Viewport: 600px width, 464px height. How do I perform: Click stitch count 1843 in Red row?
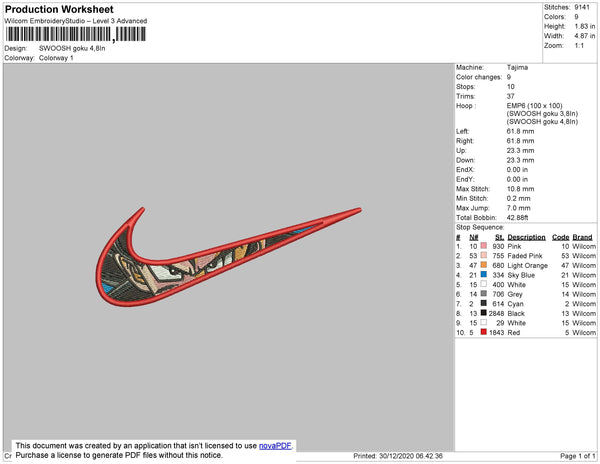click(x=496, y=332)
